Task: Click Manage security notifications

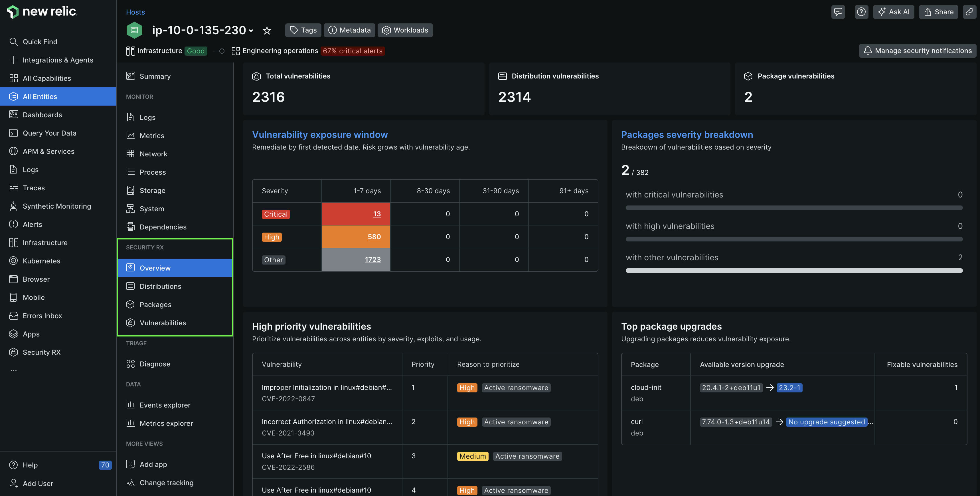Action: pyautogui.click(x=918, y=51)
